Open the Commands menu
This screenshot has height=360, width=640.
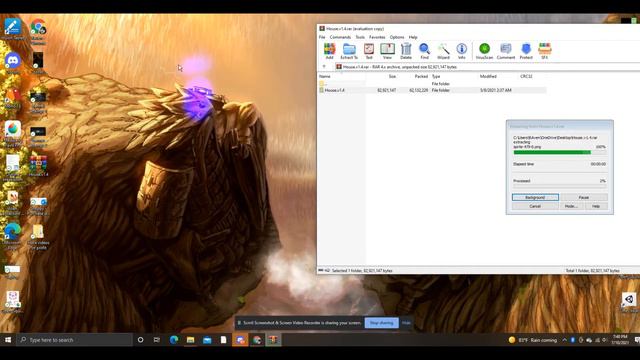pos(340,37)
